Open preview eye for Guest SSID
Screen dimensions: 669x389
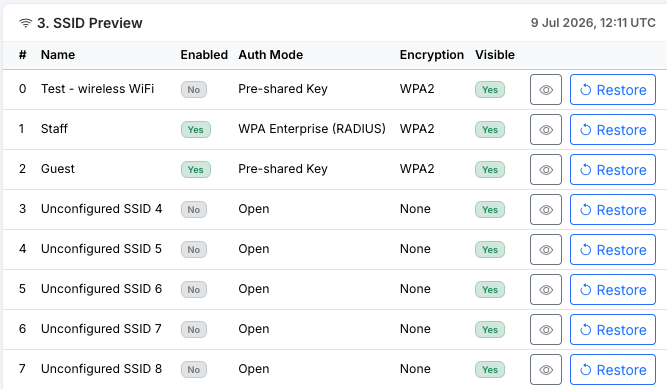546,170
